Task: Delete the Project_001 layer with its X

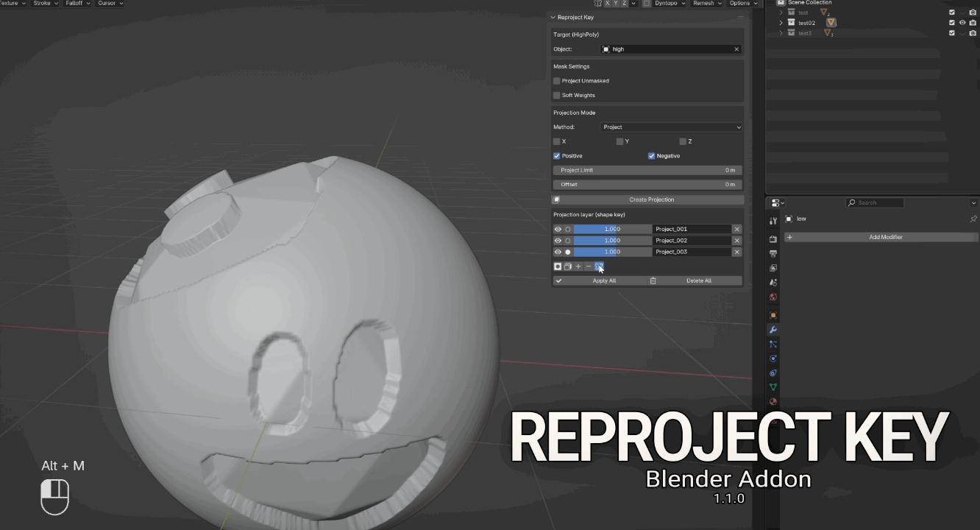Action: (x=736, y=229)
